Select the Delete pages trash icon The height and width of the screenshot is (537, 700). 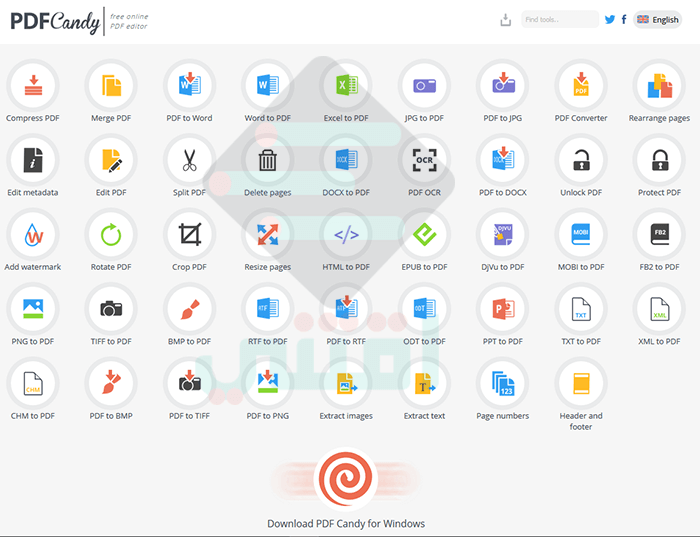tap(268, 160)
